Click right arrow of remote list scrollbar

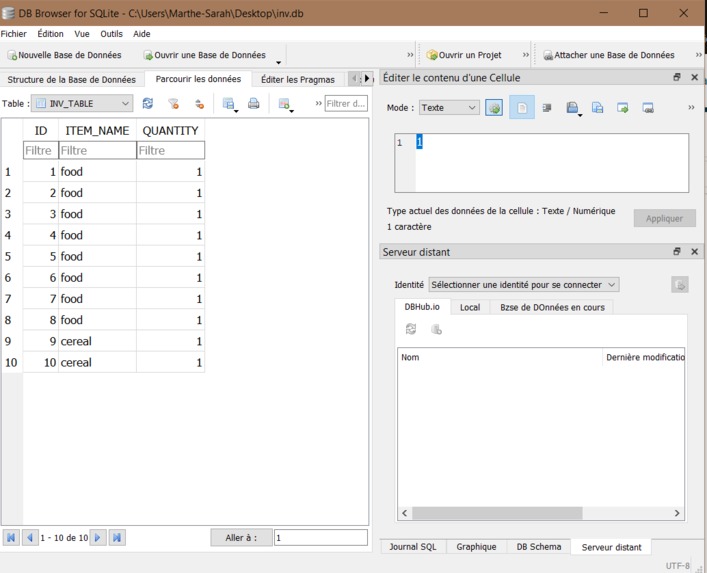coord(677,513)
